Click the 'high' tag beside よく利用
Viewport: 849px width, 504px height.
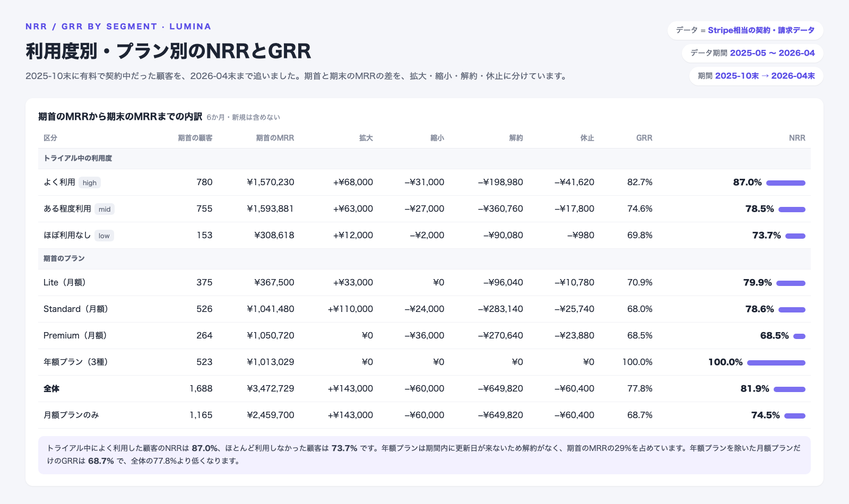90,183
